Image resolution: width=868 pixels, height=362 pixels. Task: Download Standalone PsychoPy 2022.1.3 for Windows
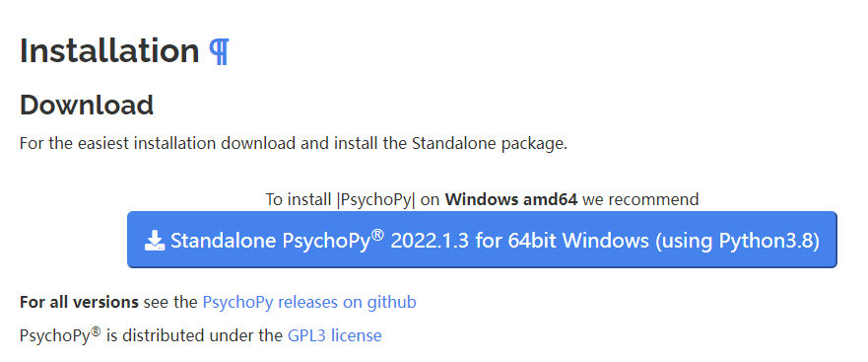pos(482,240)
